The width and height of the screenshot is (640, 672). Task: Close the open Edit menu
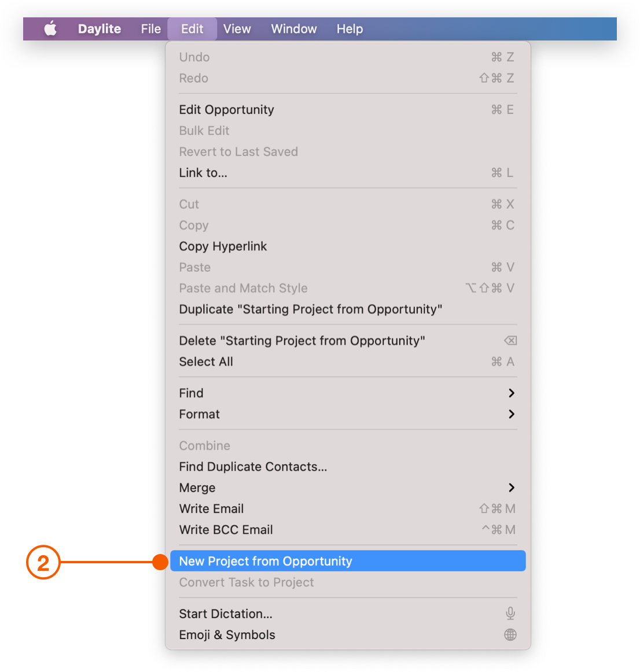click(192, 28)
